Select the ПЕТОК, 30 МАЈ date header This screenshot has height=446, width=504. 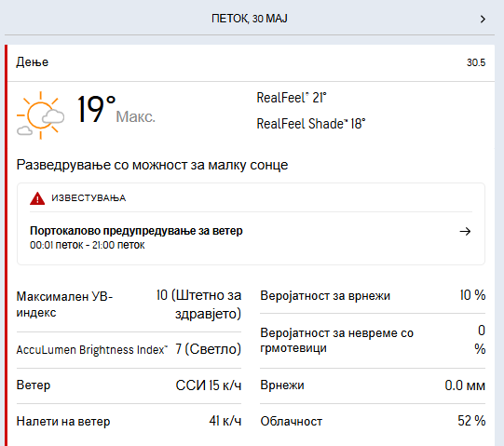point(249,19)
